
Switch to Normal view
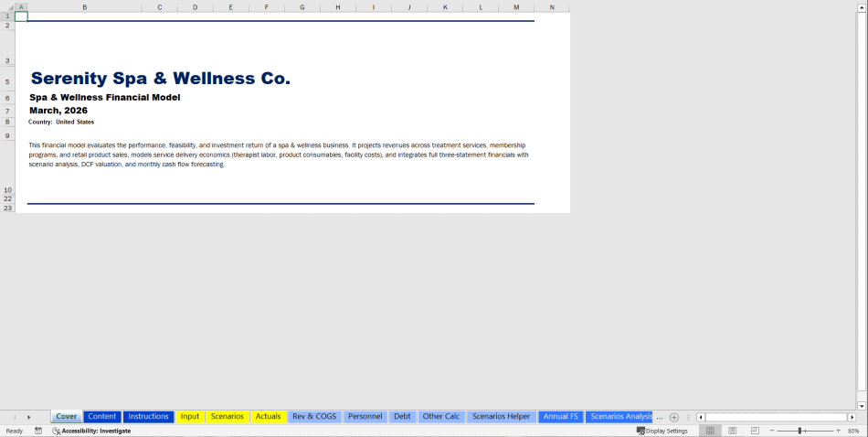710,431
